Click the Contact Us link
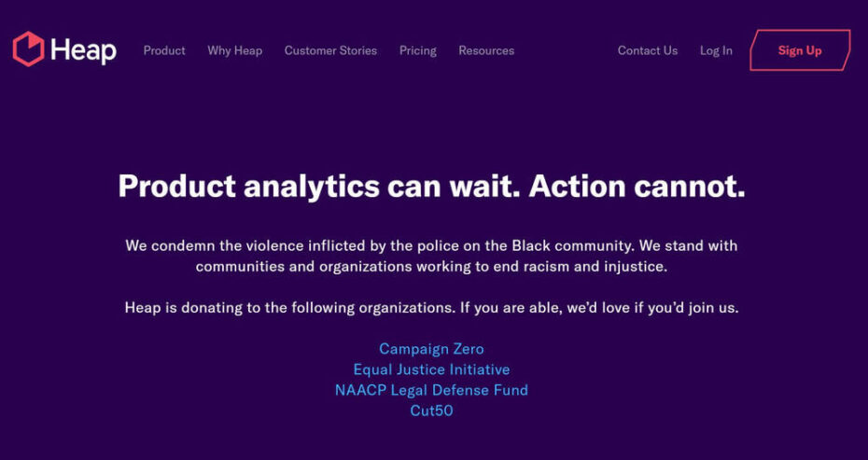This screenshot has height=460, width=868. (x=647, y=50)
